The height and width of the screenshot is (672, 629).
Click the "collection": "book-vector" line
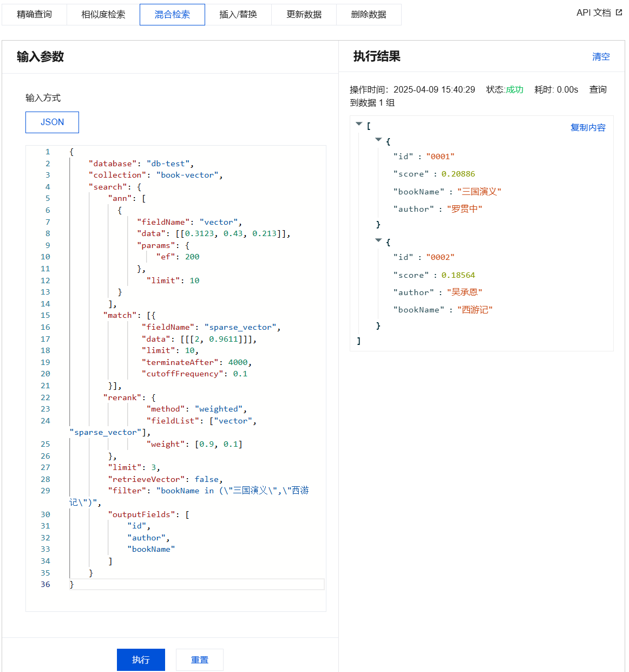155,175
